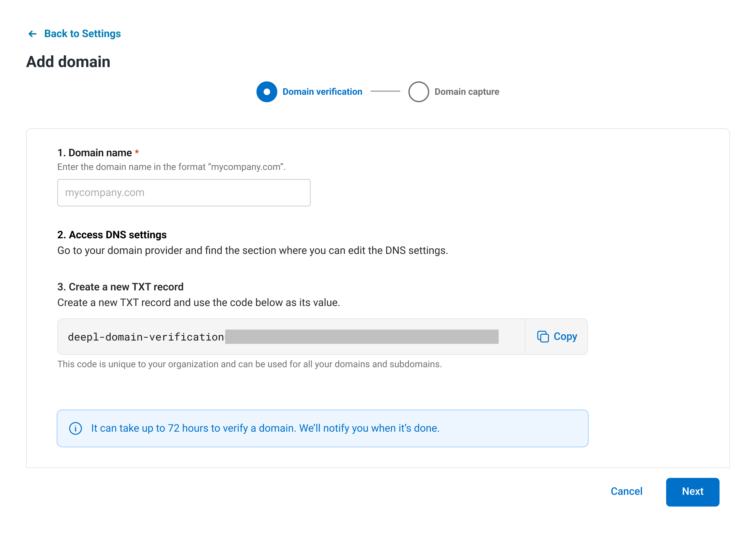The width and height of the screenshot is (756, 543).
Task: Cancel adding the domain
Action: pos(626,492)
